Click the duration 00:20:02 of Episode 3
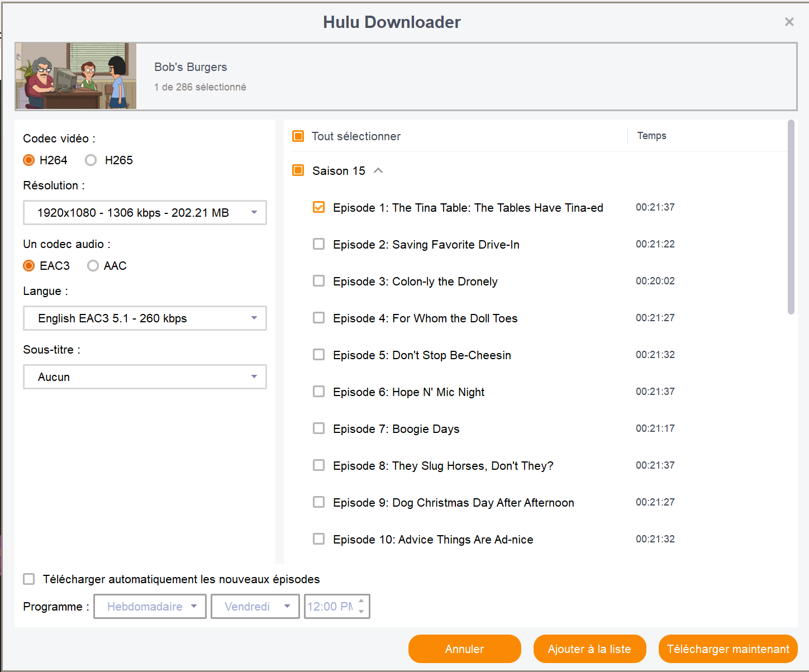 (x=655, y=281)
